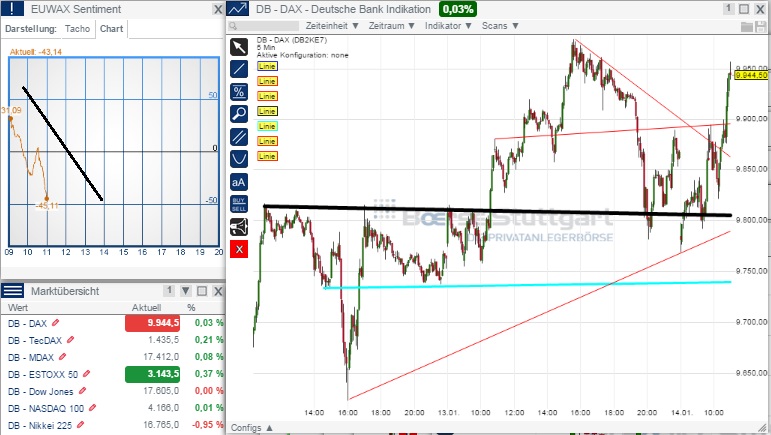Click the 0,03% badge in chart title

pyautogui.click(x=458, y=9)
